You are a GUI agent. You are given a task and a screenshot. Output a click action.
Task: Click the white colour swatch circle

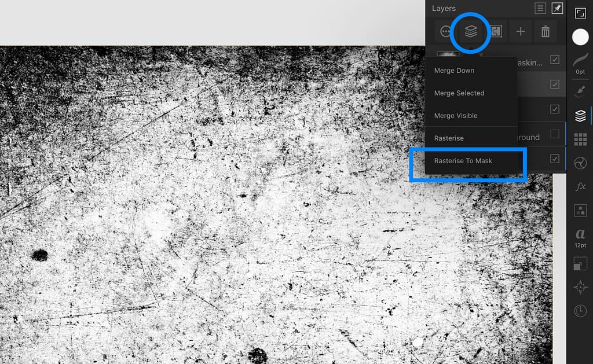(580, 38)
